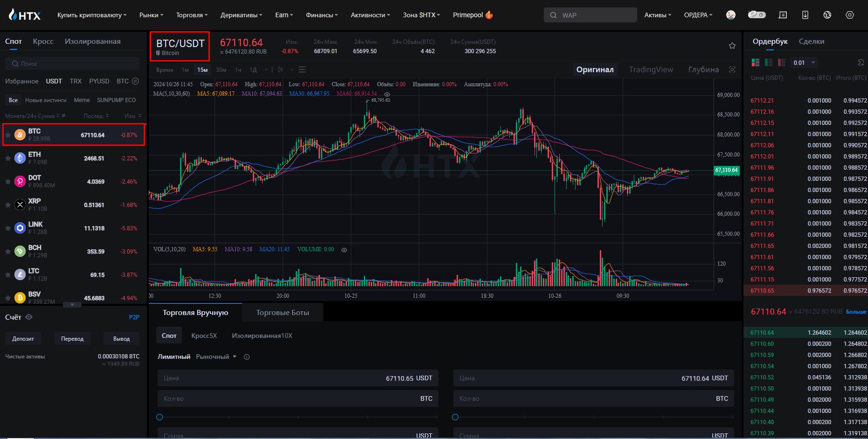Toggle favorite star for XRP row
868x439 pixels.
click(8, 205)
